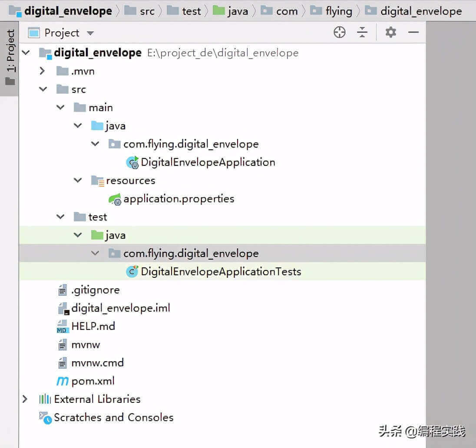Collapse the java folder under main

78,125
